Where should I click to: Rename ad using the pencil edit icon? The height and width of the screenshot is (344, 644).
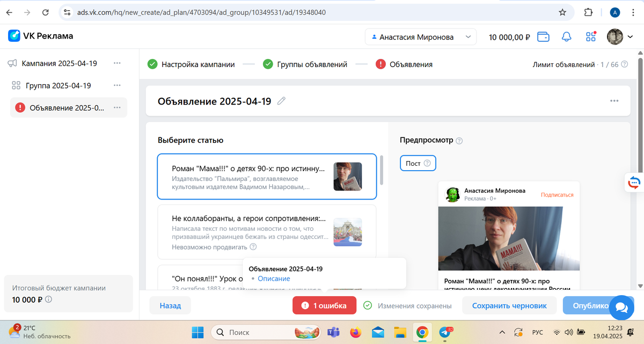pos(281,101)
